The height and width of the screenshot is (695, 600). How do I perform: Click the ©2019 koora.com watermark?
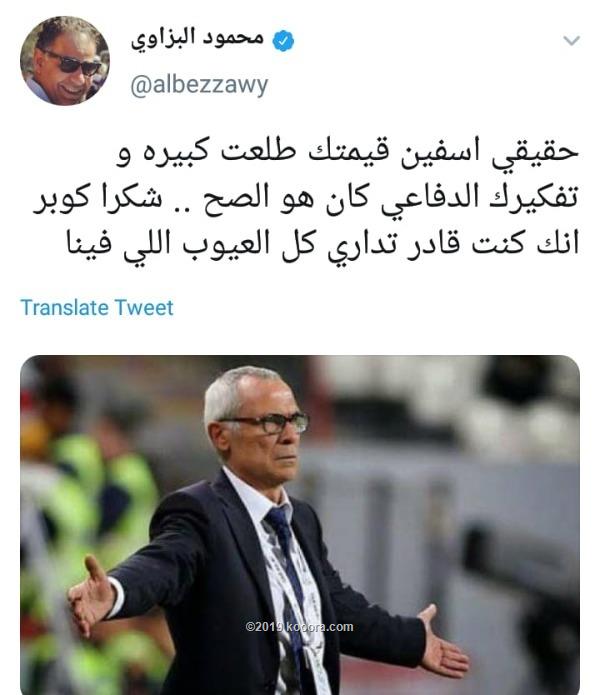(300, 627)
